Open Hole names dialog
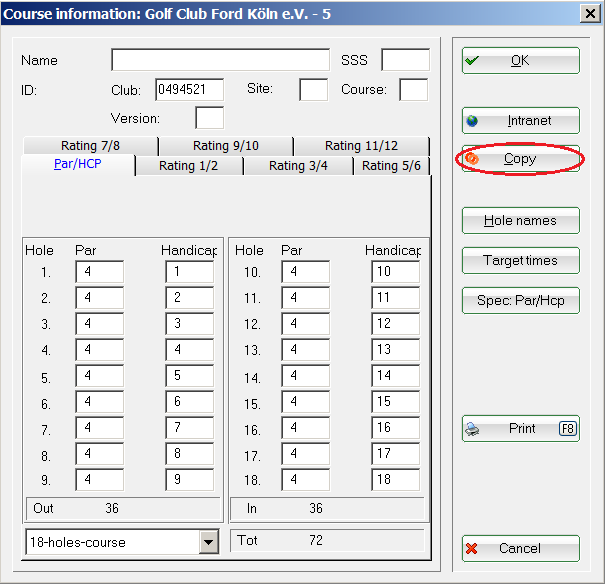 [521, 221]
